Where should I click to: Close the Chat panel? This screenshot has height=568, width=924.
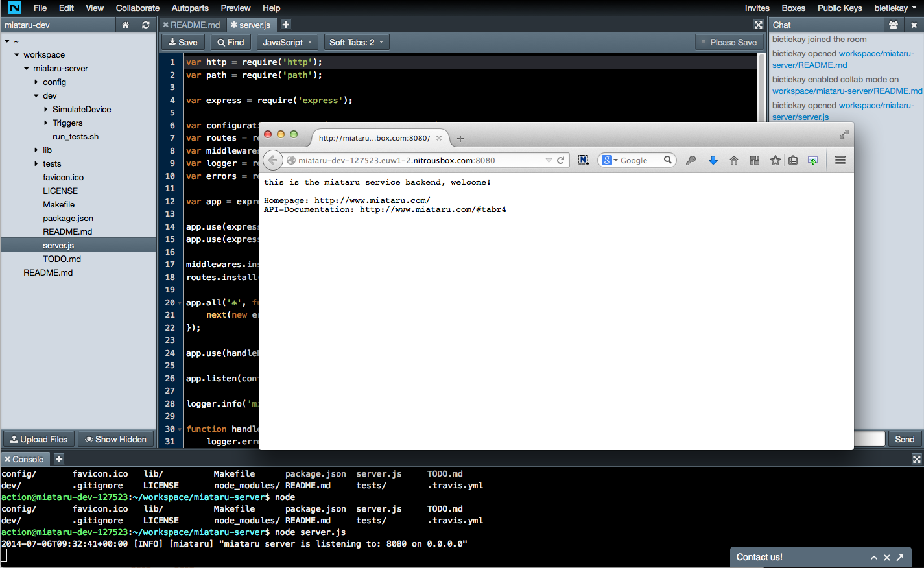(914, 25)
